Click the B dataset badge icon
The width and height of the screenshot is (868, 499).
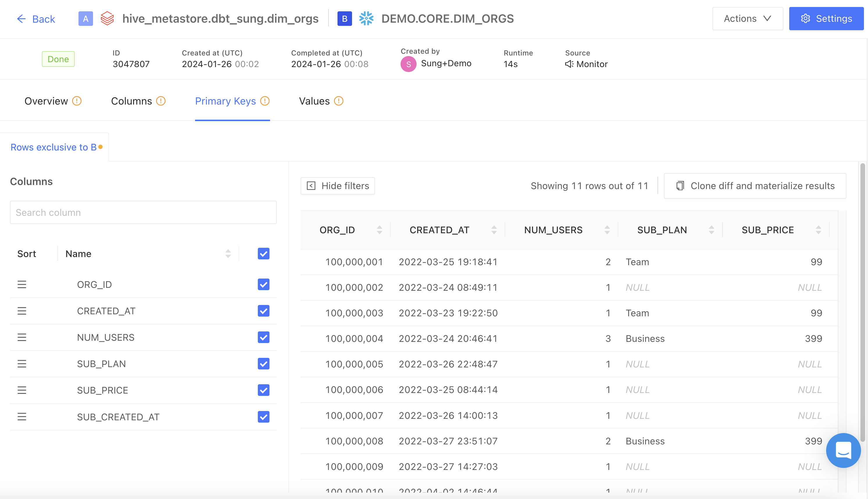coord(345,19)
